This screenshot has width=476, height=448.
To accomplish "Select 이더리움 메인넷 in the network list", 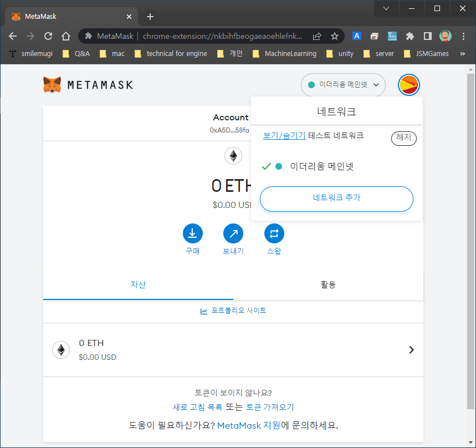I will coord(336,166).
